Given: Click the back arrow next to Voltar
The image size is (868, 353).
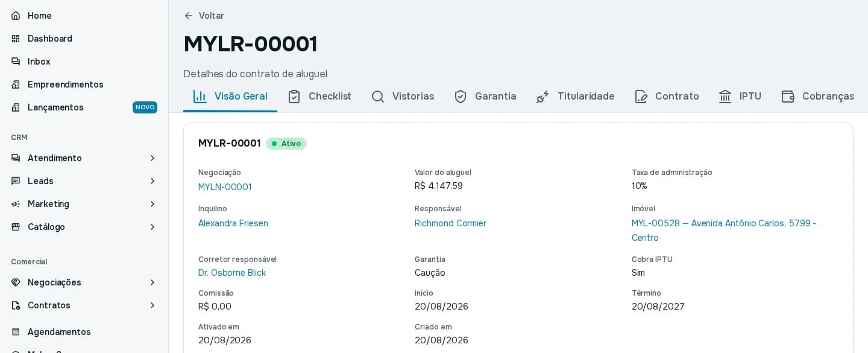Looking at the screenshot, I should pyautogui.click(x=189, y=16).
